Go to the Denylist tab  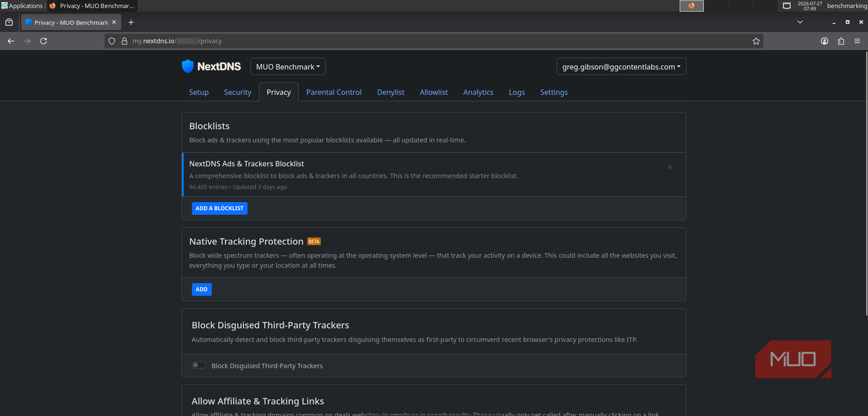point(391,92)
